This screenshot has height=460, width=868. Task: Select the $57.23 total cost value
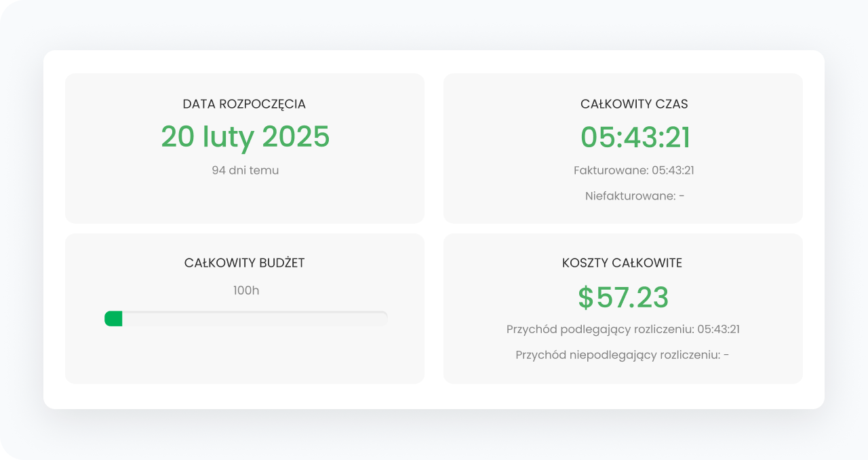click(x=623, y=297)
